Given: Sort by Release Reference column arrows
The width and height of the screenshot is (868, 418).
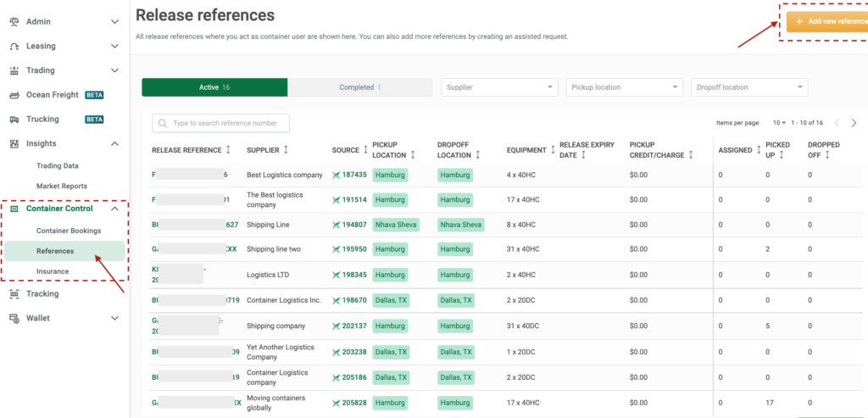Looking at the screenshot, I should coord(228,150).
